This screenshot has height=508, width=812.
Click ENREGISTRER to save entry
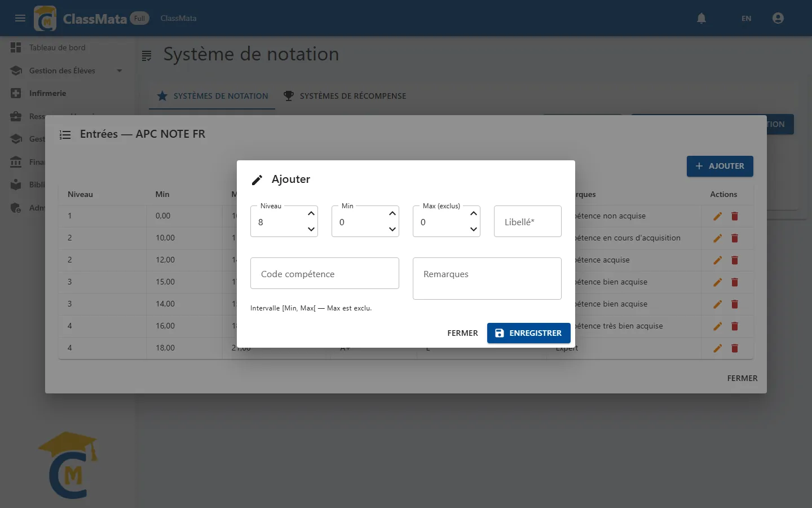click(x=529, y=333)
